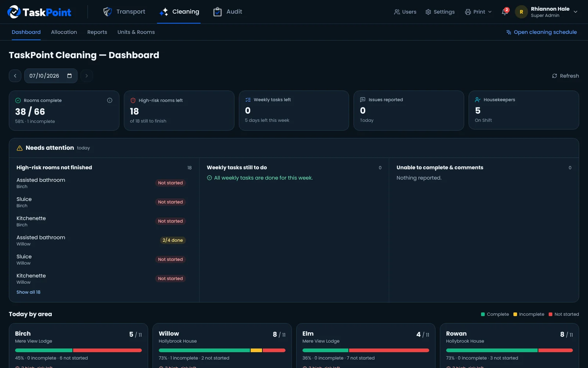Select Kitchenette Birch row
Image resolution: width=588 pixels, height=368 pixels.
click(101, 221)
